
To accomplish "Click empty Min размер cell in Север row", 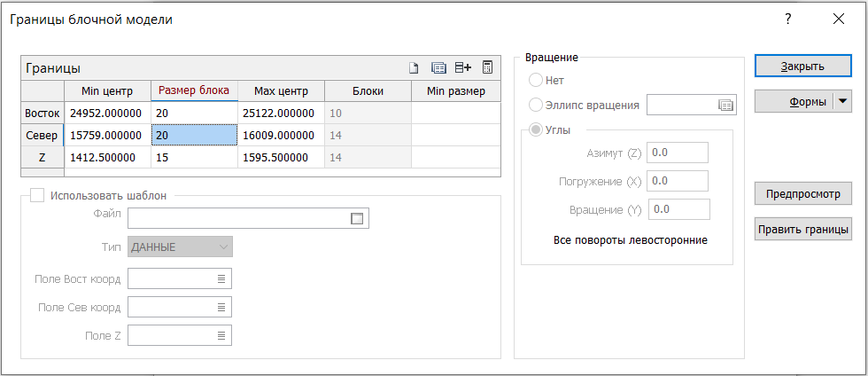I will pos(456,136).
